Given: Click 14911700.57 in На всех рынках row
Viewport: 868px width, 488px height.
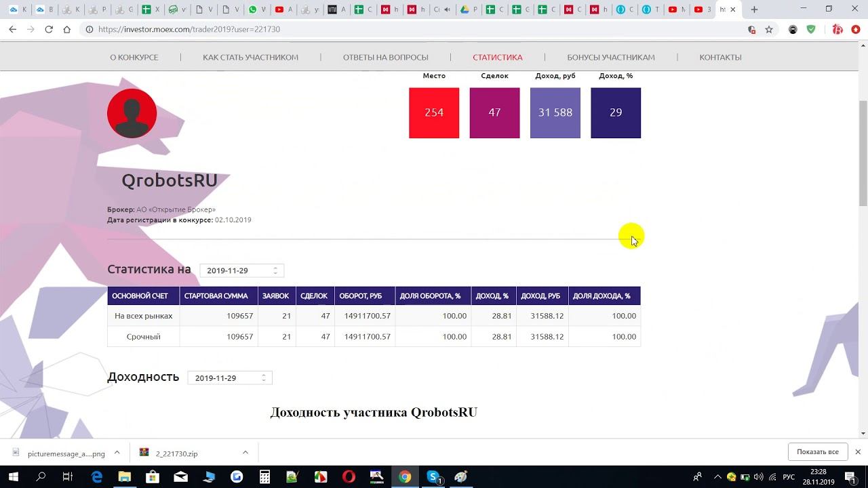Looking at the screenshot, I should [x=368, y=316].
